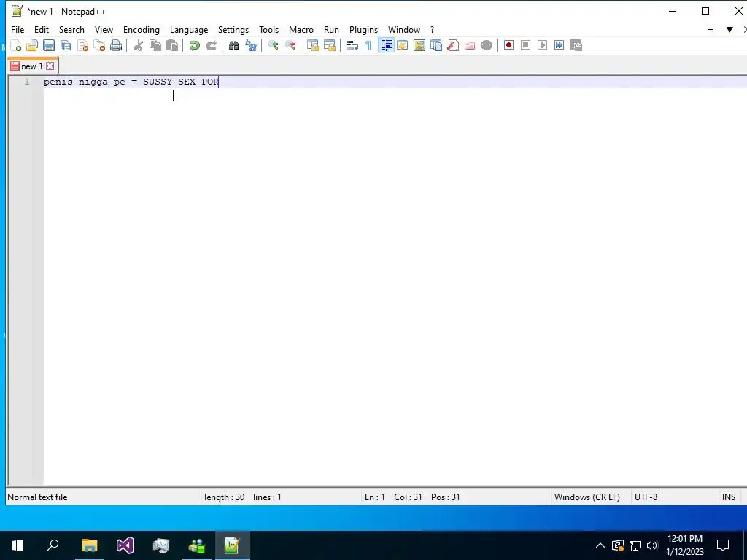Save the current file via toolbar

pos(49,45)
